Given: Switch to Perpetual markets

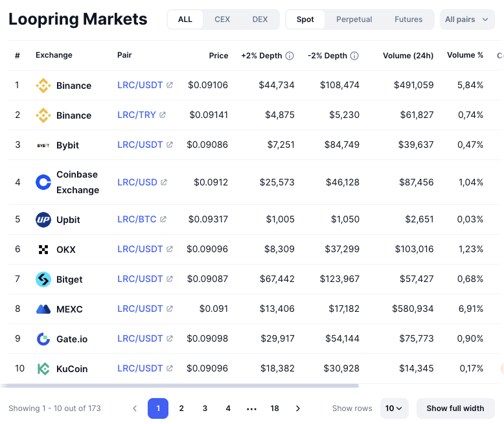Looking at the screenshot, I should tap(354, 19).
